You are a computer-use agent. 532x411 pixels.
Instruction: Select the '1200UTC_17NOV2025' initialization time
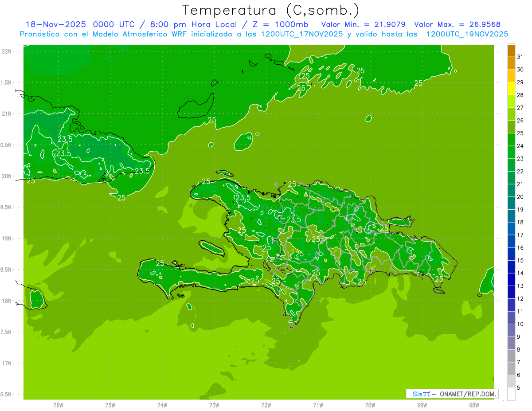coord(301,34)
